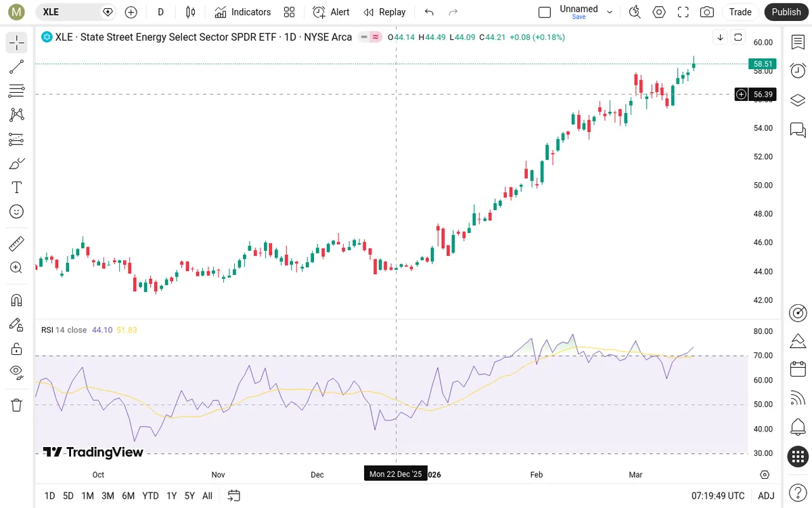
Task: Open the Trade panel
Action: pyautogui.click(x=740, y=12)
